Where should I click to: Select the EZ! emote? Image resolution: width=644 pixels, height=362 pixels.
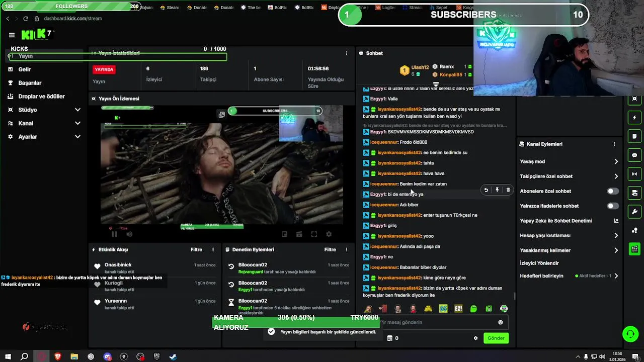[458, 309]
